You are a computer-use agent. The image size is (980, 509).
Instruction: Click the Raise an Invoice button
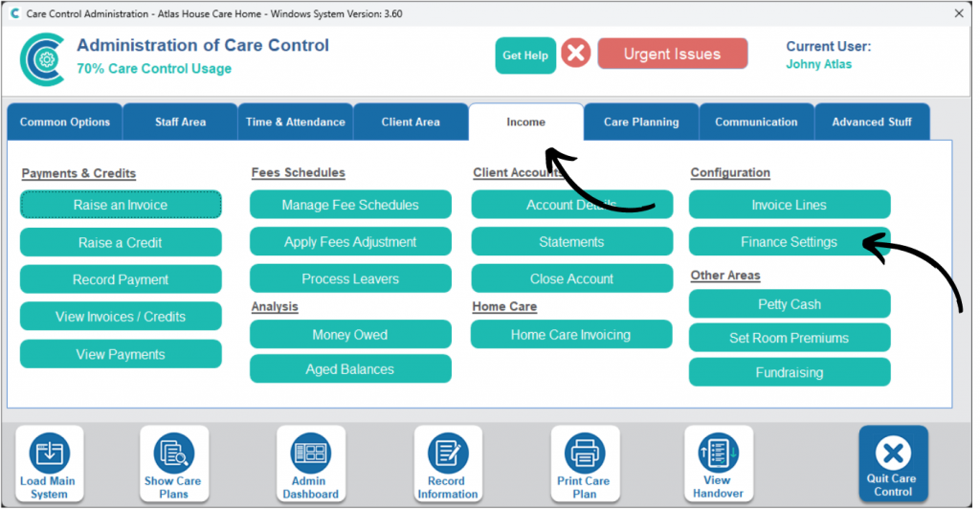121,205
